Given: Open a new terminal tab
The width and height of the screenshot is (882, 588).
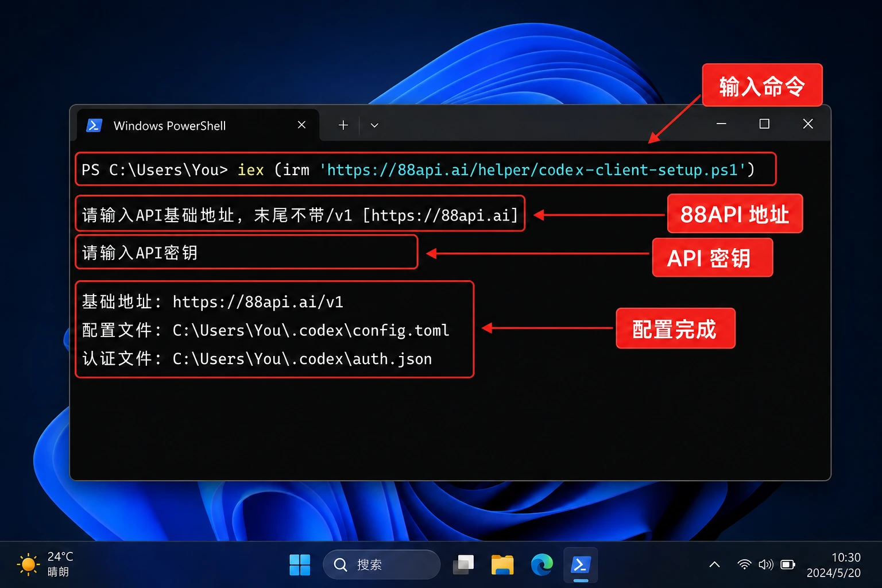Looking at the screenshot, I should pos(343,125).
